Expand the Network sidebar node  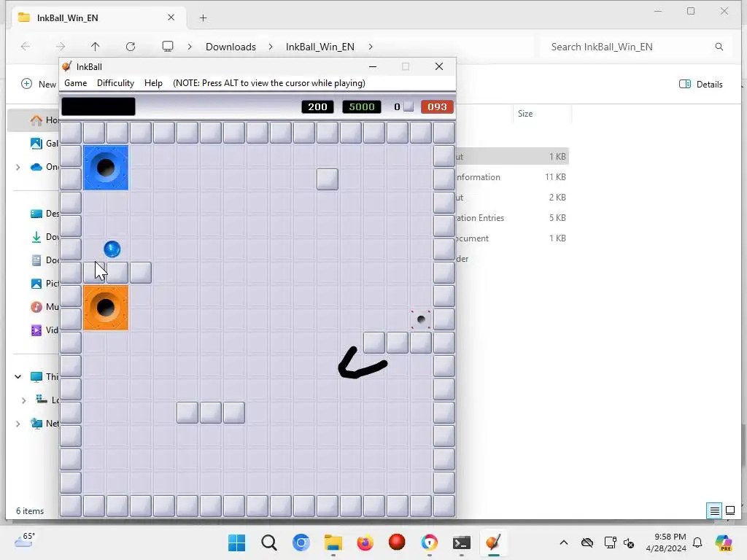click(x=18, y=424)
